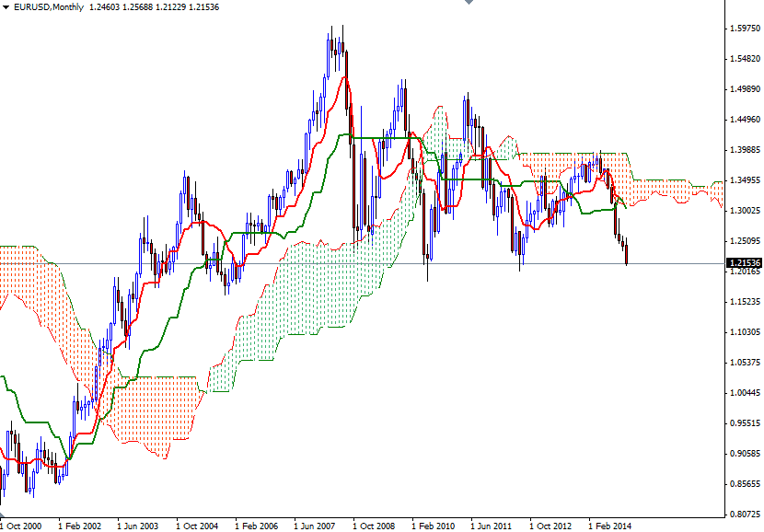Select the current price tag showing 1.21536
This screenshot has width=764, height=532.
pyautogui.click(x=742, y=262)
